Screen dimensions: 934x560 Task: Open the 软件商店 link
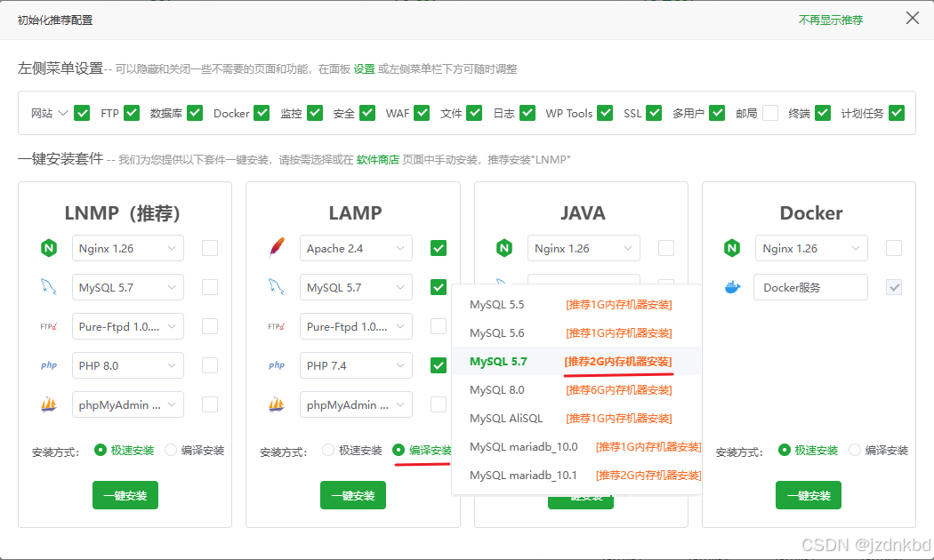click(x=378, y=159)
